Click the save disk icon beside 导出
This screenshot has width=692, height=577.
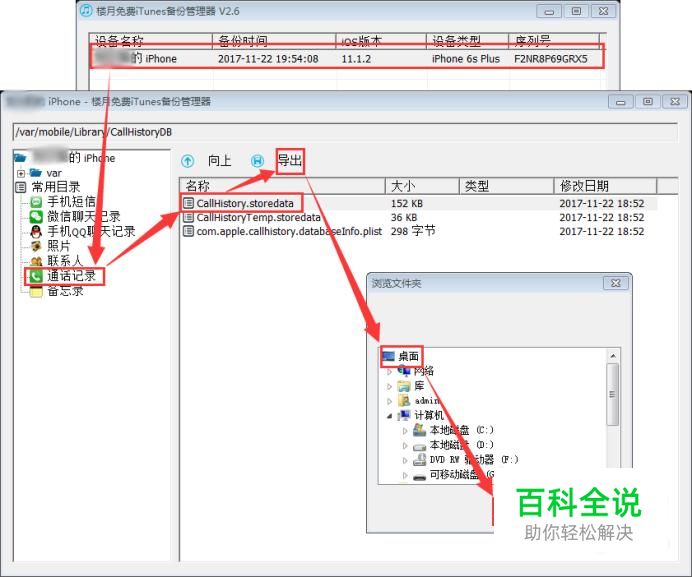[257, 161]
